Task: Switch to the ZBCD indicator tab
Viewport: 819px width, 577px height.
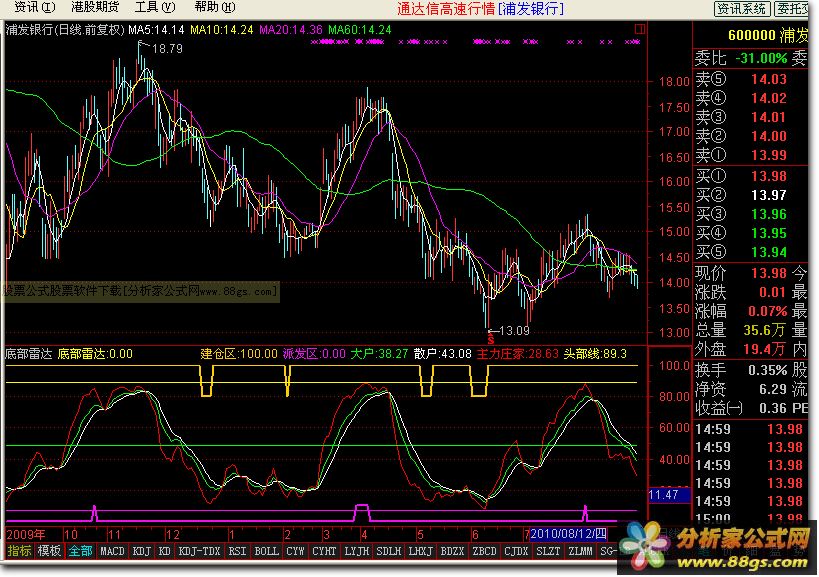Action: click(x=485, y=550)
